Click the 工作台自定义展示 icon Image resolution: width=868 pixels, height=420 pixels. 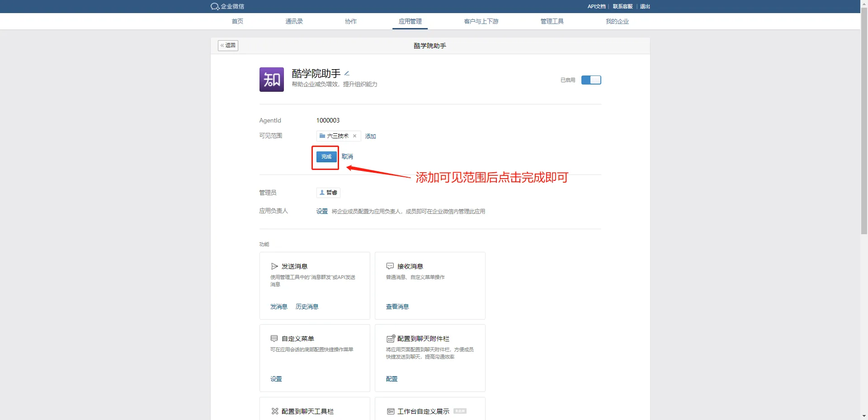pyautogui.click(x=391, y=411)
